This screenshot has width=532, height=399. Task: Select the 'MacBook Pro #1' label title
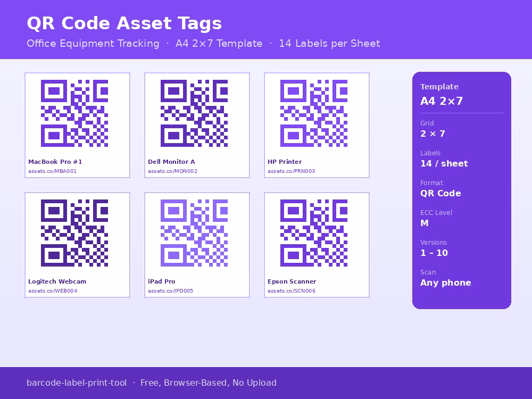[x=55, y=162]
